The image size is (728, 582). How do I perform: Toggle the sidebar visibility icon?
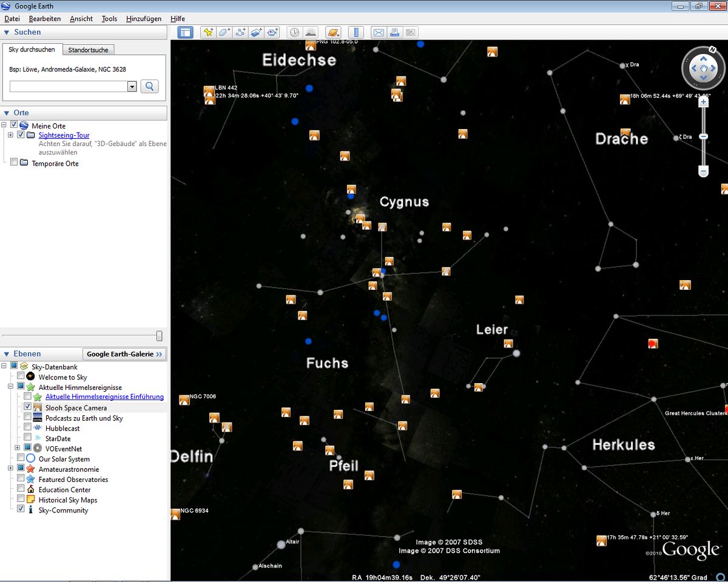(x=186, y=32)
